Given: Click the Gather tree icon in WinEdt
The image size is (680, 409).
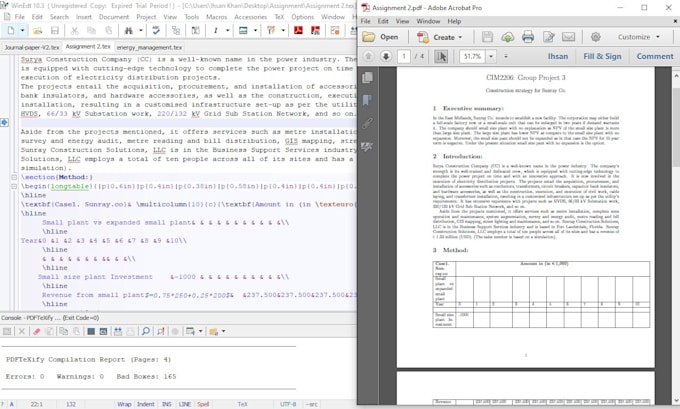Looking at the screenshot, I should 176,30.
